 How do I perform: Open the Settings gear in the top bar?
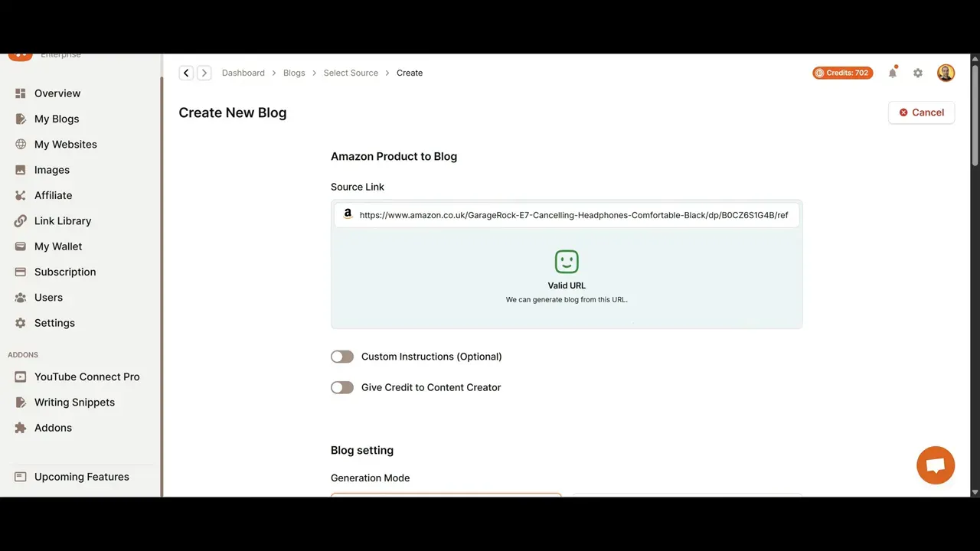918,73
